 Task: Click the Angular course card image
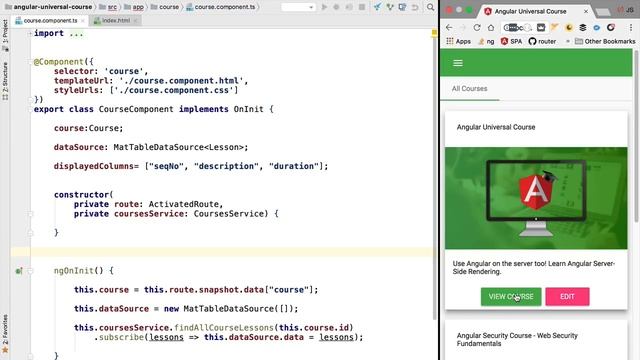[x=536, y=198]
